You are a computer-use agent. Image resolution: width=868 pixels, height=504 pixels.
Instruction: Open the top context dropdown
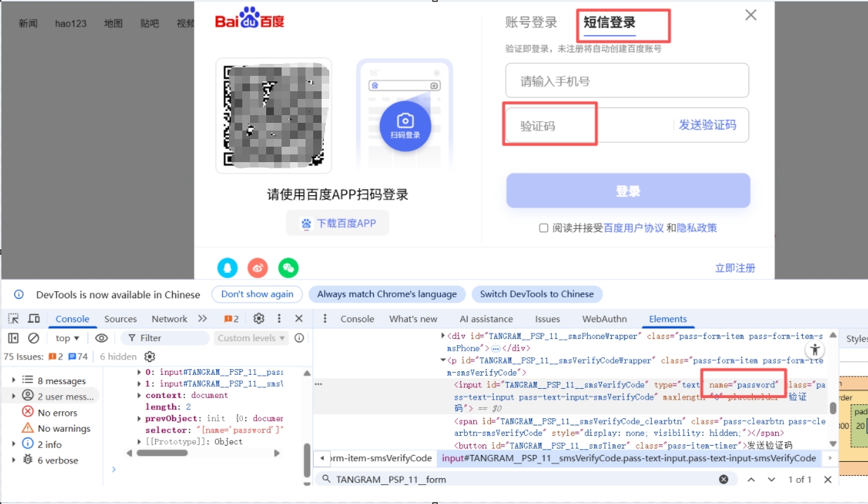point(67,338)
